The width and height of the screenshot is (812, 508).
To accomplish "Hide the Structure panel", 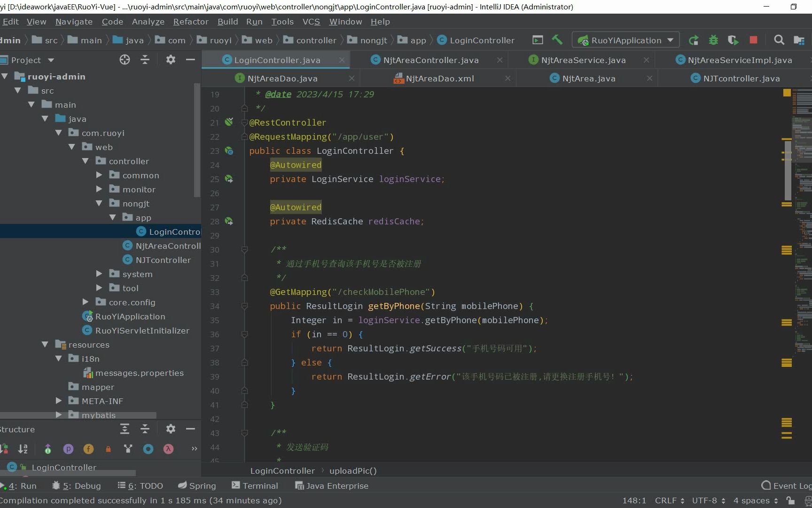I will [190, 429].
